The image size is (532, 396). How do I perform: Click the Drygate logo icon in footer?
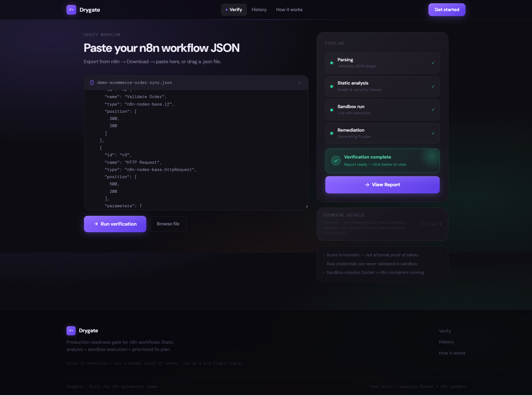pyautogui.click(x=71, y=331)
